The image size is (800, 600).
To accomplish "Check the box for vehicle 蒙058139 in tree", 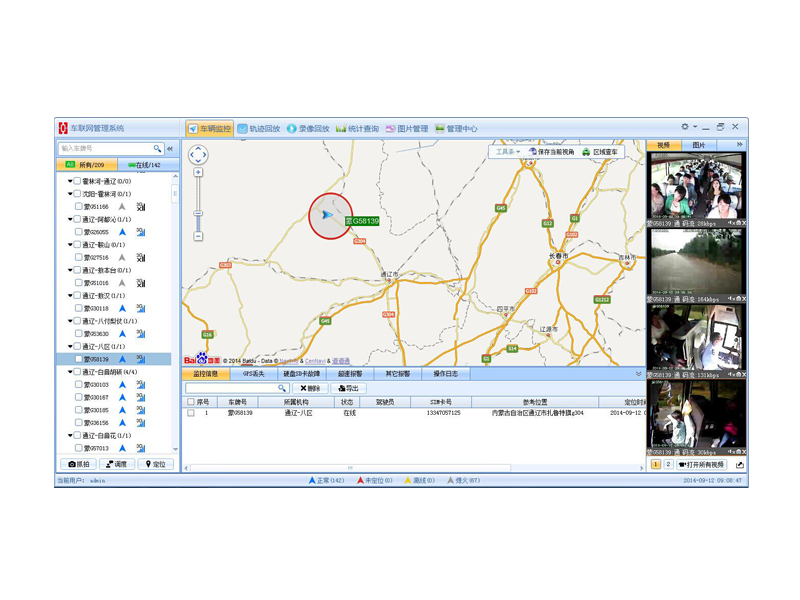I will pos(78,359).
